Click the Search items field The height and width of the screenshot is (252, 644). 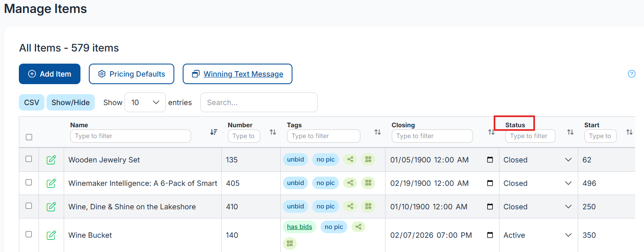click(259, 103)
